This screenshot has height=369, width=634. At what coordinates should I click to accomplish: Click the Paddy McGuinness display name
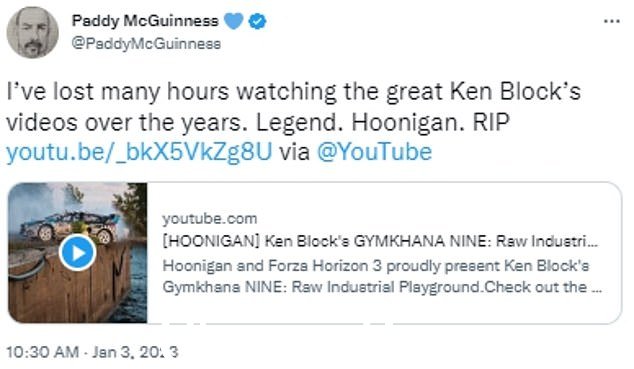pos(145,21)
